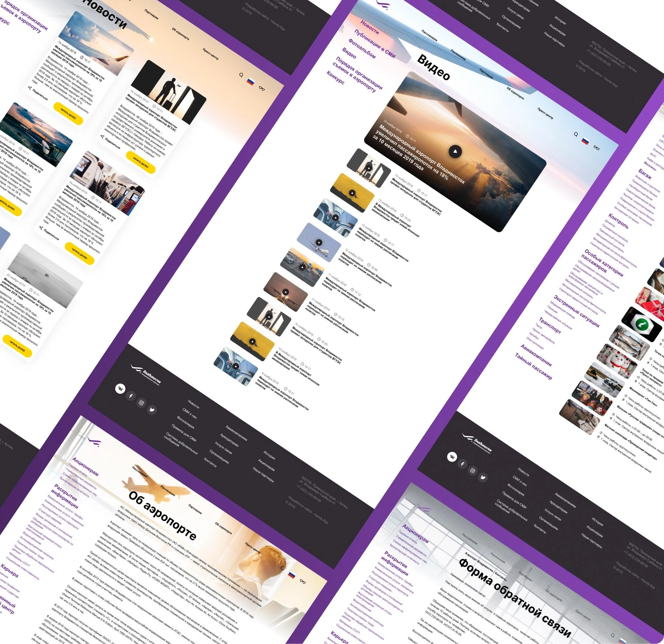Click Читать далее on the 22 ноября card
Viewport: 664px width, 644px height.
tap(17, 346)
